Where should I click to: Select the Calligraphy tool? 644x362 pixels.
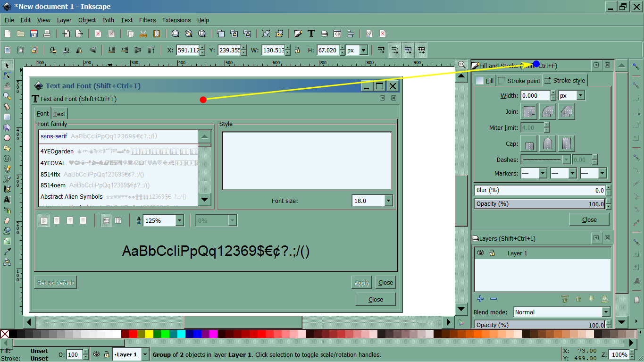click(x=7, y=189)
